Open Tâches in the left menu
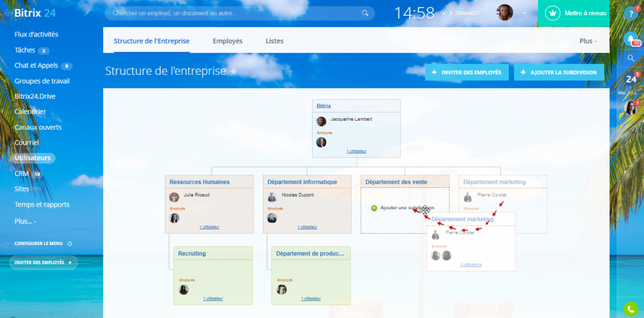The height and width of the screenshot is (318, 644). tap(25, 50)
